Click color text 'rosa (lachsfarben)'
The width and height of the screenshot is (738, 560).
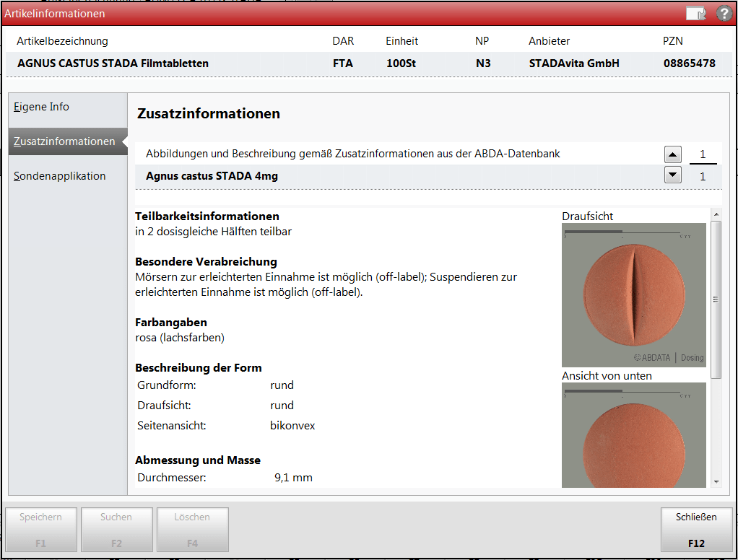tap(180, 338)
